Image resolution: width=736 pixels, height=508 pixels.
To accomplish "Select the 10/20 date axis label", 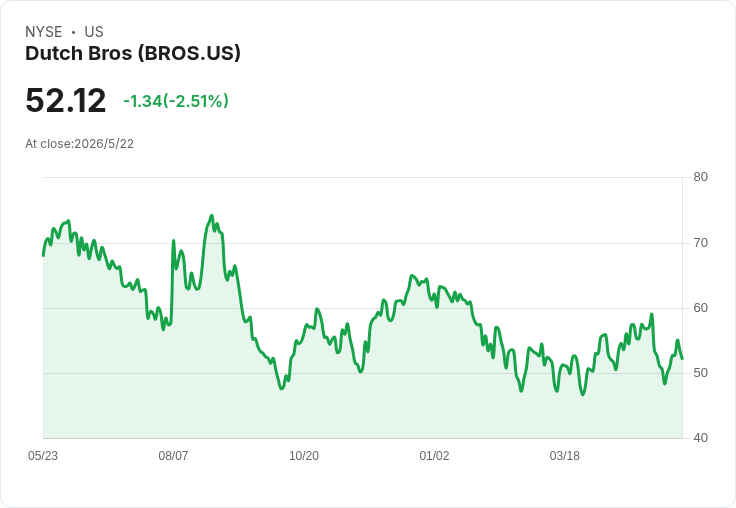I will 304,455.
